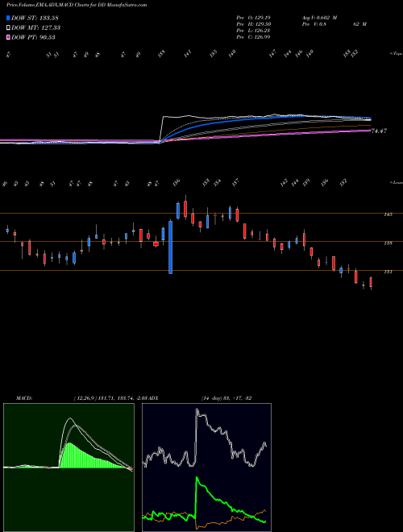Image resolution: width=403 pixels, height=532 pixels.
Task: Click the 'Pre L: 126.28' value
Action: (253, 31)
